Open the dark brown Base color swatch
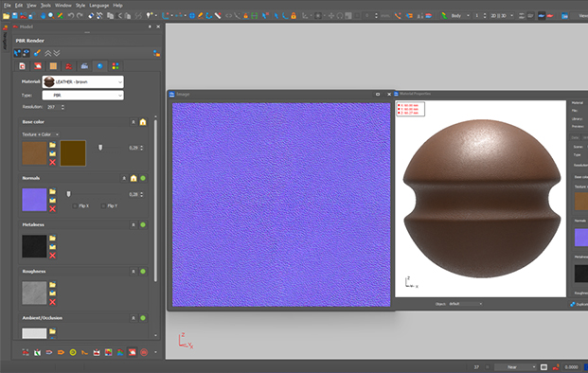 pyautogui.click(x=73, y=153)
